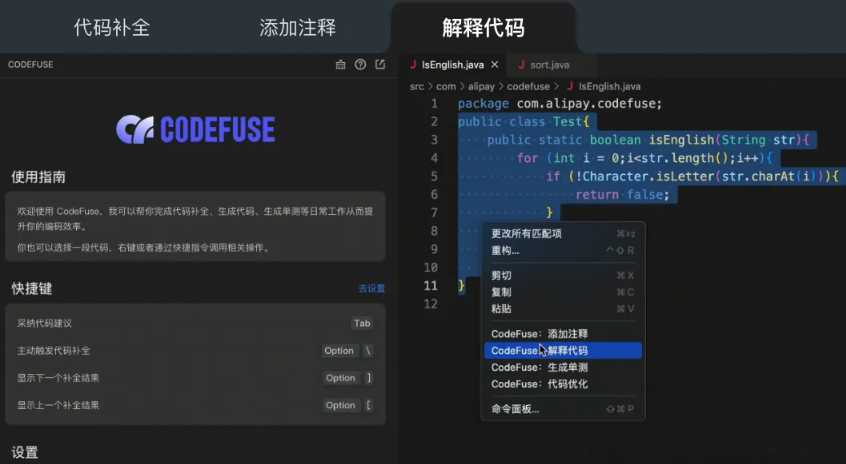Image resolution: width=846 pixels, height=464 pixels.
Task: Click the open-in-new-window icon in CodeFuse panel
Action: point(380,65)
